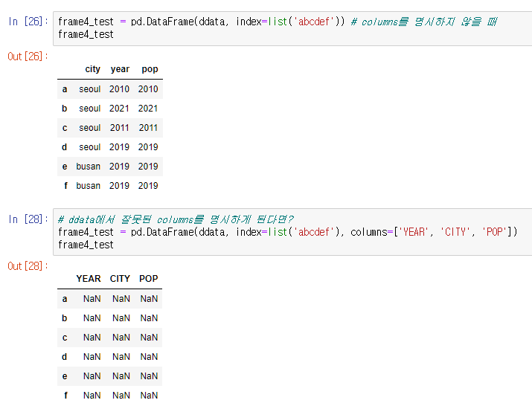
Task: Click the uppercase 'CITY' table column header
Action: 120,279
